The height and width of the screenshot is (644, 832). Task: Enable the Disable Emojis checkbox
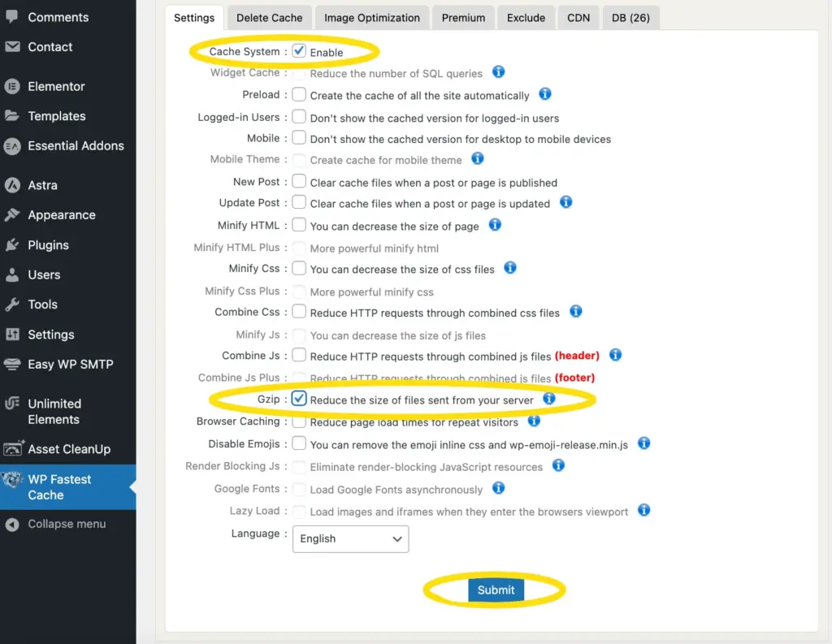[x=299, y=443]
